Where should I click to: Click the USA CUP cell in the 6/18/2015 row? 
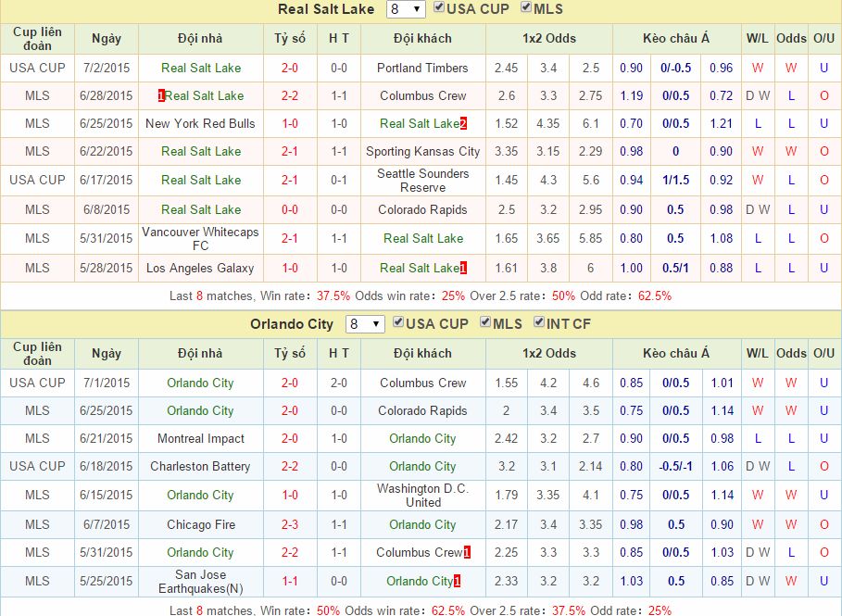click(x=37, y=467)
